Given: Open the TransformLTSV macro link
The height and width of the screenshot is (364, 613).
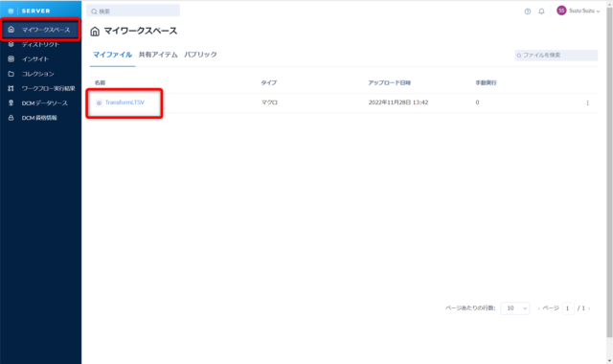Looking at the screenshot, I should tap(125, 102).
